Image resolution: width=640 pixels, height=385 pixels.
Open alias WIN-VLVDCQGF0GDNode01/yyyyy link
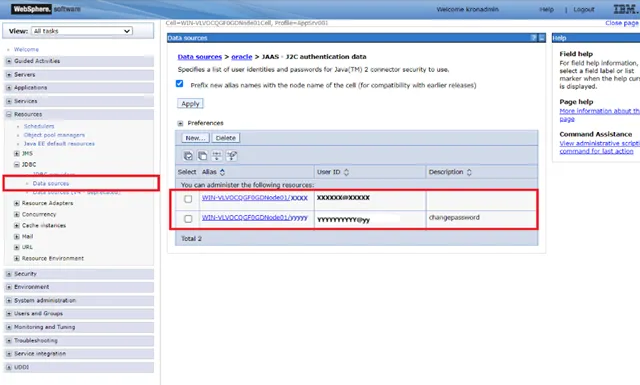point(255,218)
